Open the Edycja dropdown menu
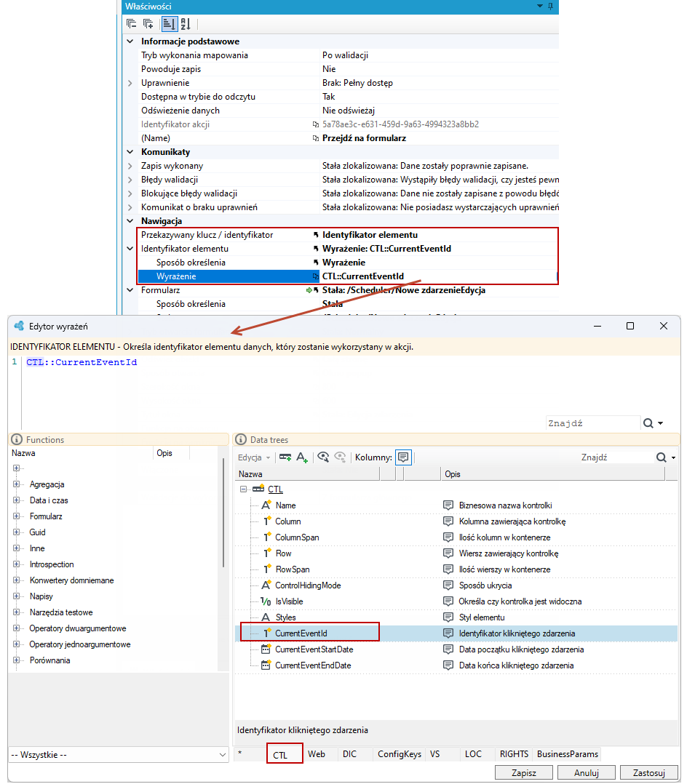This screenshot has height=784, width=695. coord(254,457)
